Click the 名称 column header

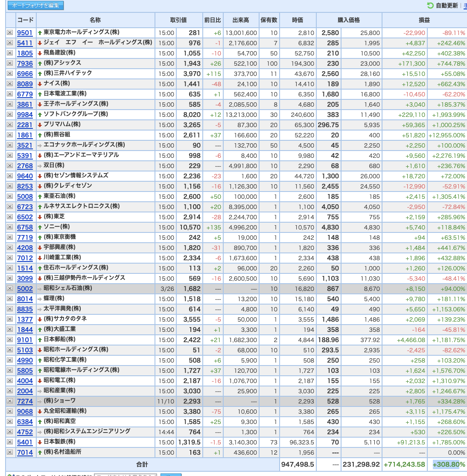(95, 20)
